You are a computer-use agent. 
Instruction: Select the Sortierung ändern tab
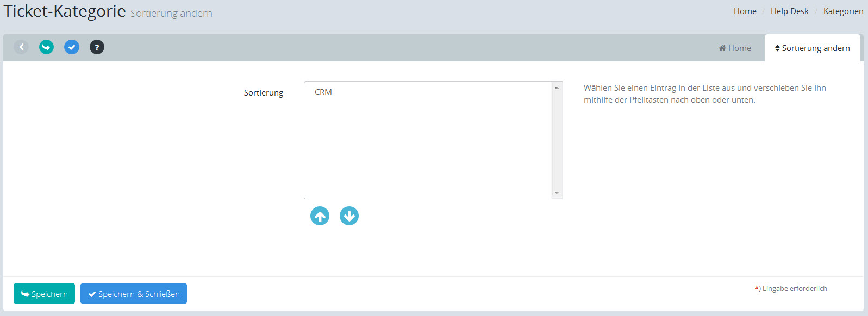pyautogui.click(x=812, y=48)
